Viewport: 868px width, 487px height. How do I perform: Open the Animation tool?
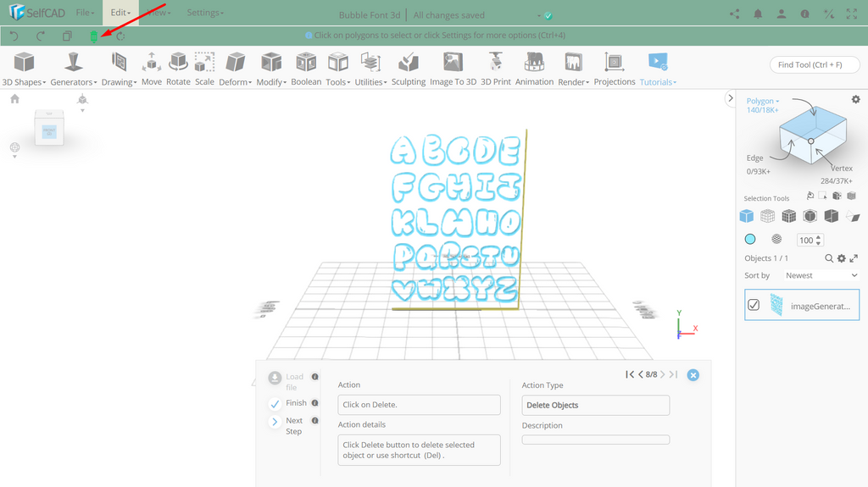[x=534, y=69]
